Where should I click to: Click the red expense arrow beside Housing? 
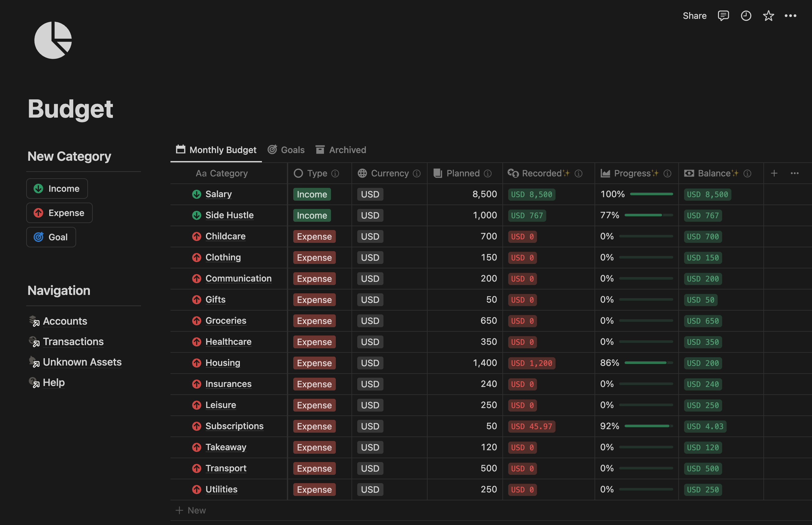(196, 363)
